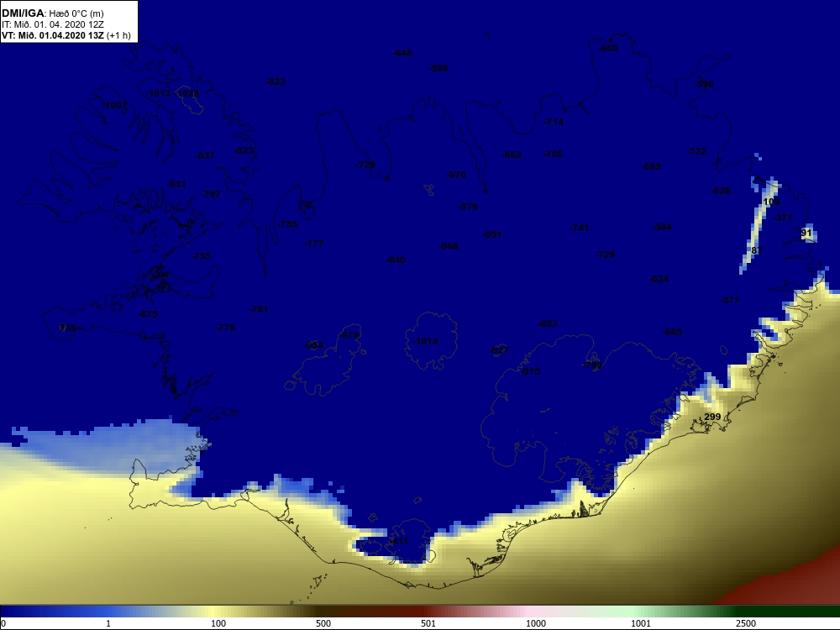
Task: Click the map value "-665"
Action: pyautogui.click(x=672, y=332)
